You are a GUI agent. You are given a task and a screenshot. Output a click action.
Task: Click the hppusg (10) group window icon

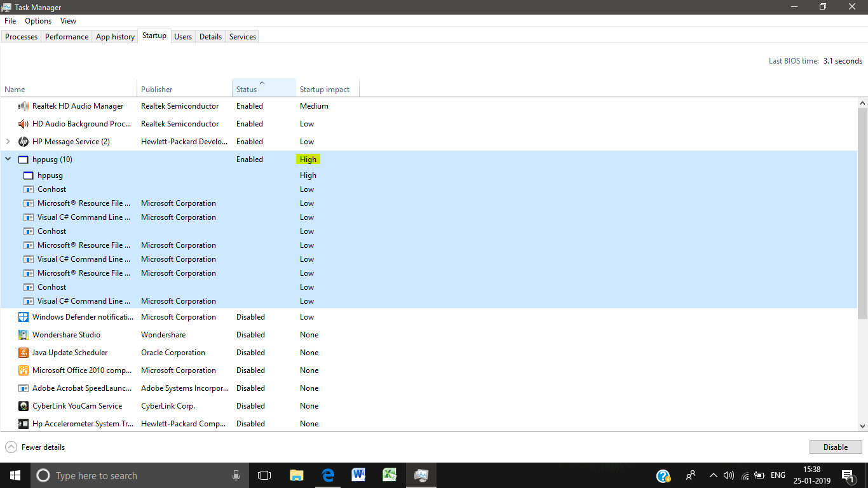click(24, 159)
